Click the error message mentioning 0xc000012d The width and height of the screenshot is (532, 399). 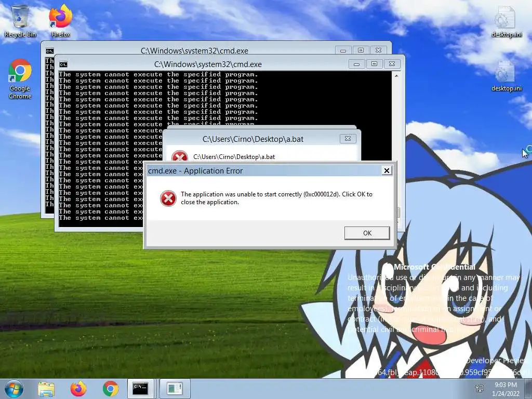[276, 198]
